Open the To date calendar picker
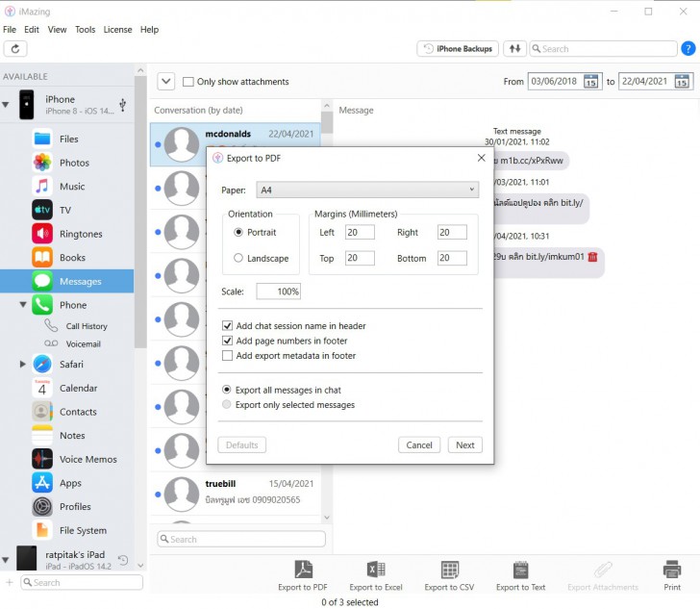 coord(682,82)
